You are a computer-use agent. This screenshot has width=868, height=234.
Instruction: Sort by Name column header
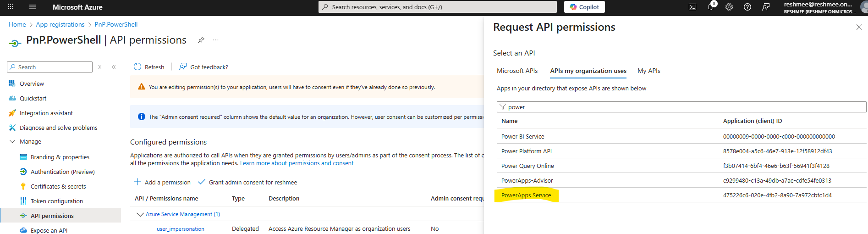click(x=509, y=121)
